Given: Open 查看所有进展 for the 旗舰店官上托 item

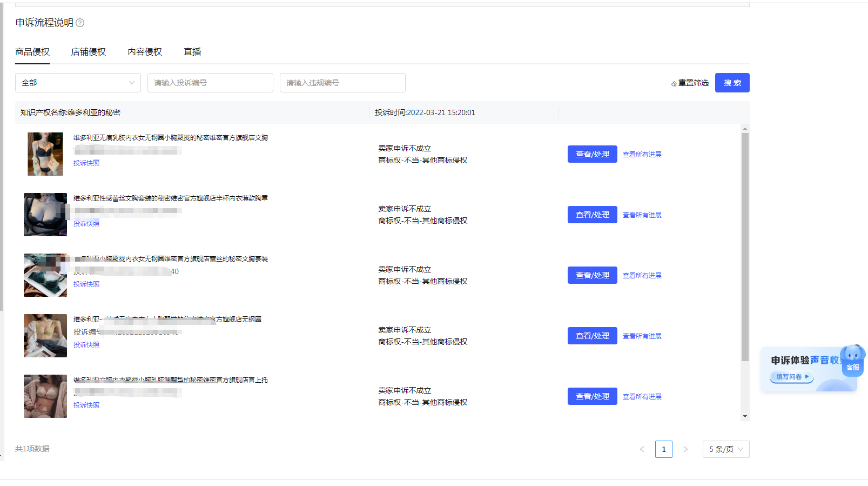Looking at the screenshot, I should 642,397.
